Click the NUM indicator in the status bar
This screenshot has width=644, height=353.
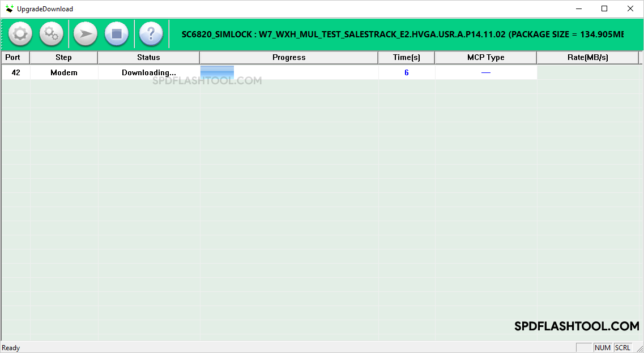[603, 348]
